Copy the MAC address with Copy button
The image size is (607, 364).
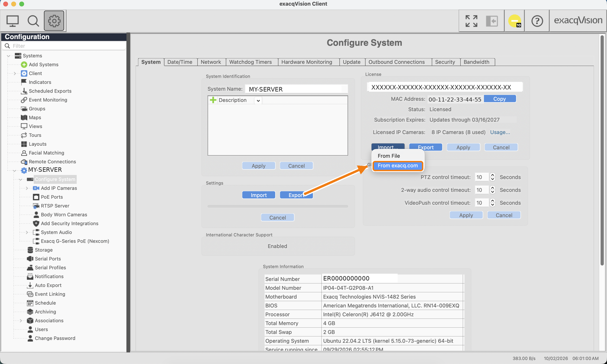500,99
